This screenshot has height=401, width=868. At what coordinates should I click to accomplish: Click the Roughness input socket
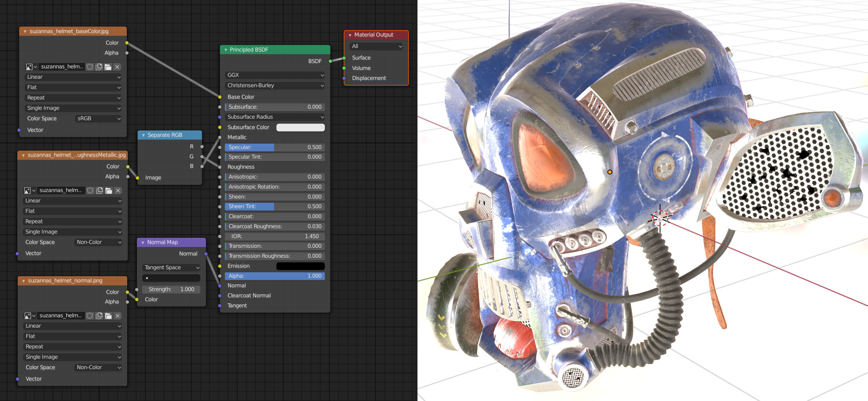click(220, 167)
